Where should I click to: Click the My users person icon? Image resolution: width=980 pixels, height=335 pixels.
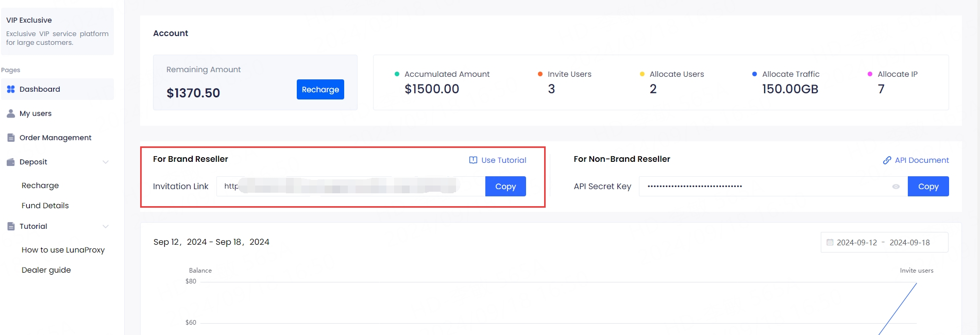[11, 113]
